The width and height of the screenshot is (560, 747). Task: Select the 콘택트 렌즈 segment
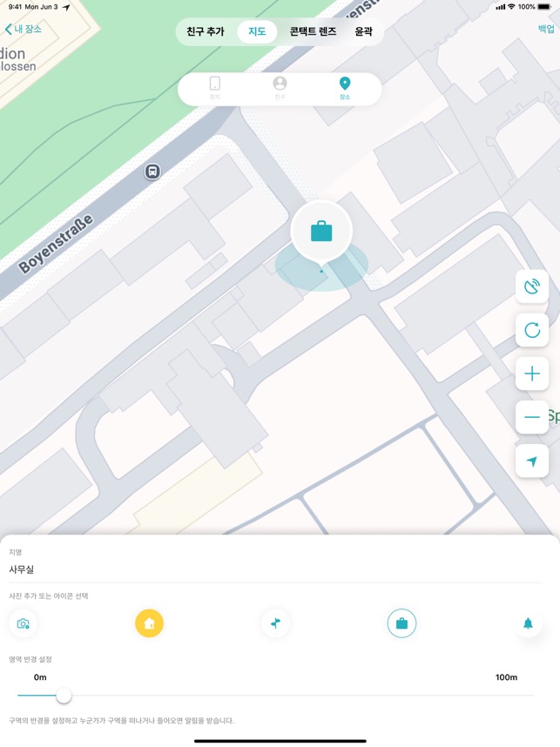pos(314,32)
